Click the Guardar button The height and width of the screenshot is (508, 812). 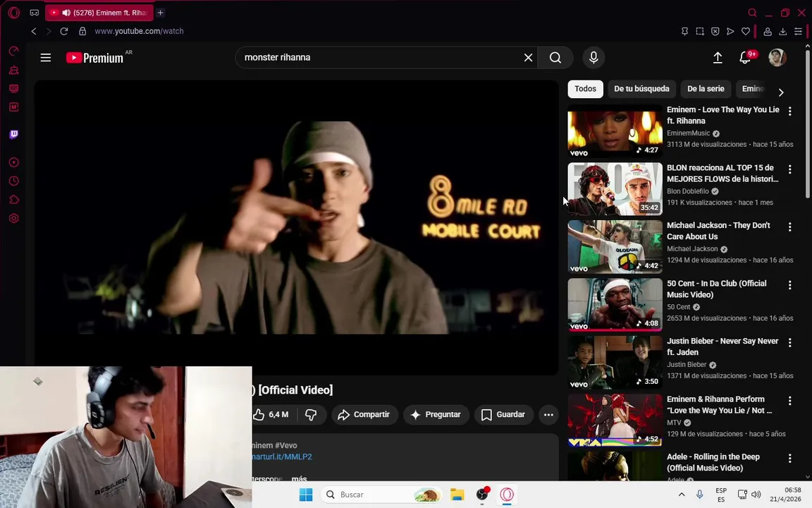tap(503, 415)
